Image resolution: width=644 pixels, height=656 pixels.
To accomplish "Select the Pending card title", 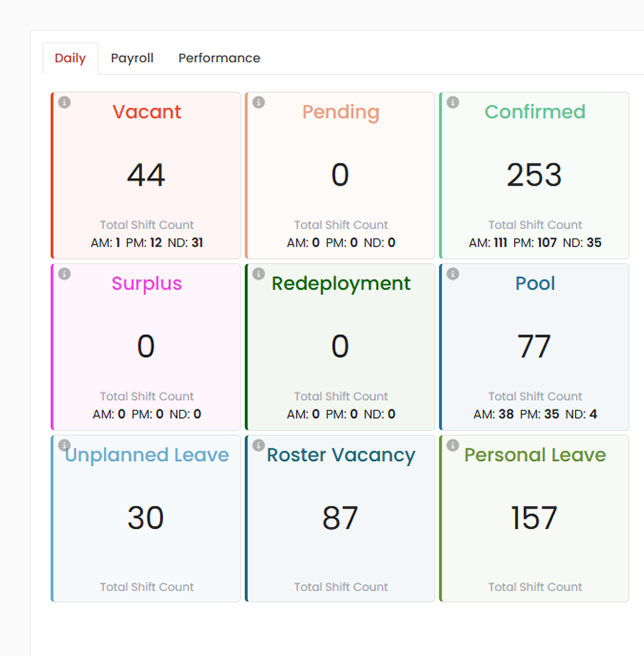I will 341,113.
